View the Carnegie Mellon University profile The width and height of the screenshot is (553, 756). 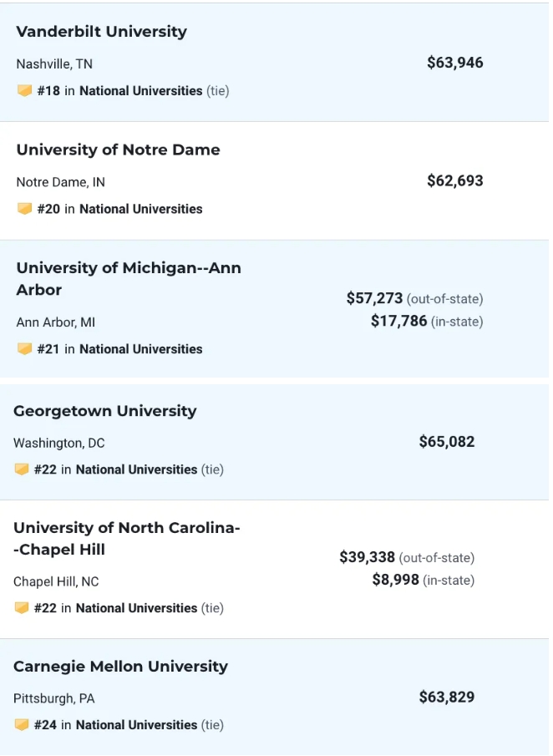pos(120,667)
